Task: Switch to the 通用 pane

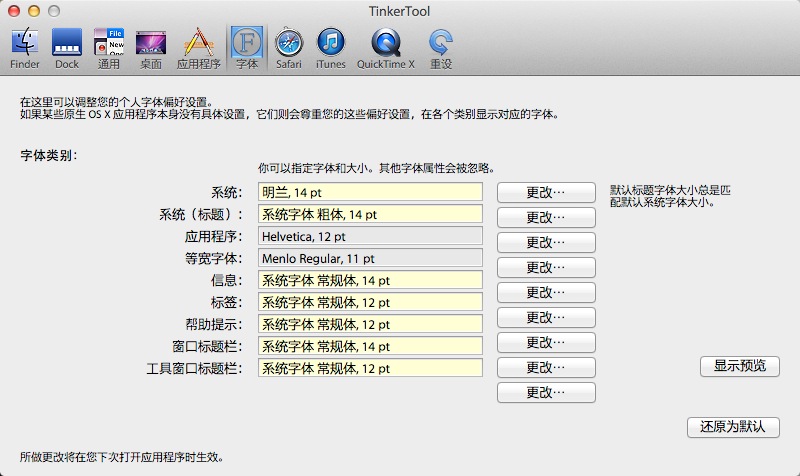Action: click(x=109, y=48)
